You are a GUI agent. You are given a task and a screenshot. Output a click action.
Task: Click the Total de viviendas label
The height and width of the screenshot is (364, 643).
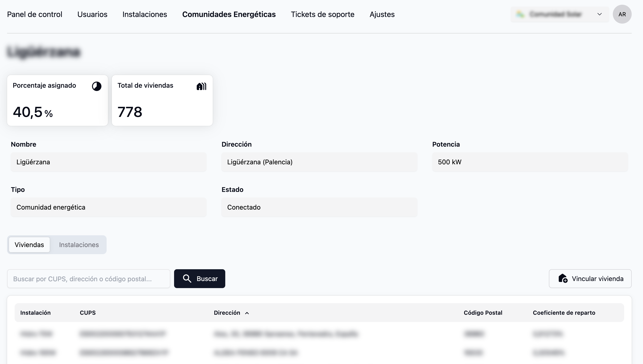(145, 86)
